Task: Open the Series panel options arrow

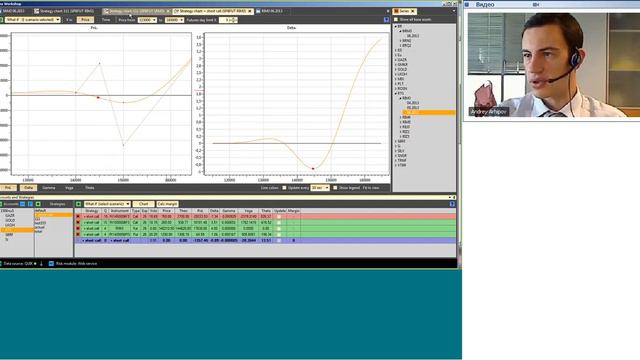Action: click(x=454, y=11)
